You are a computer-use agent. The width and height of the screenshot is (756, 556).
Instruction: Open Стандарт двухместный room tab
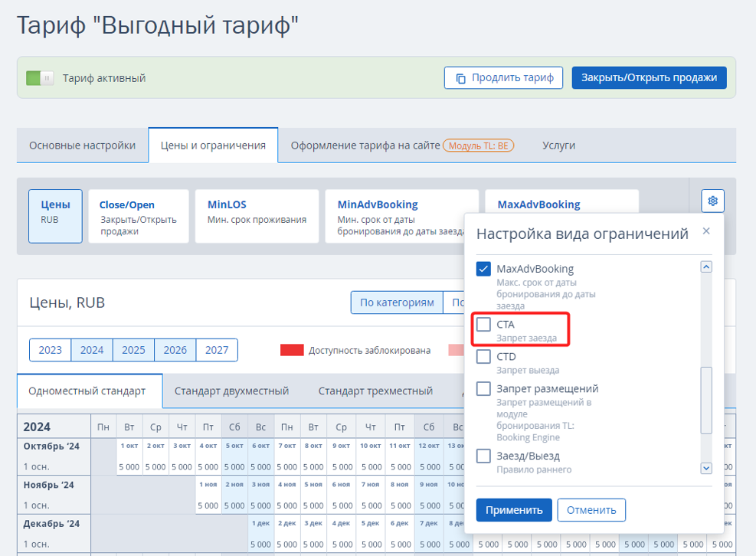tap(231, 391)
